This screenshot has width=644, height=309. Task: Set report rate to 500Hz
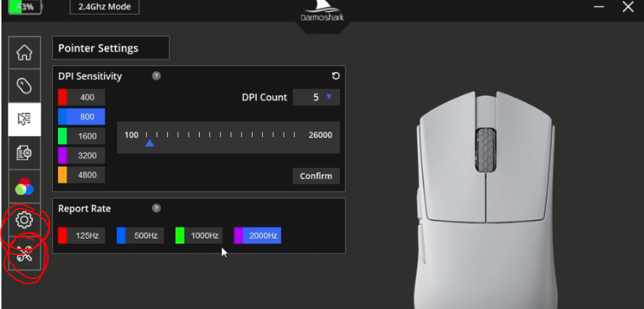click(140, 236)
